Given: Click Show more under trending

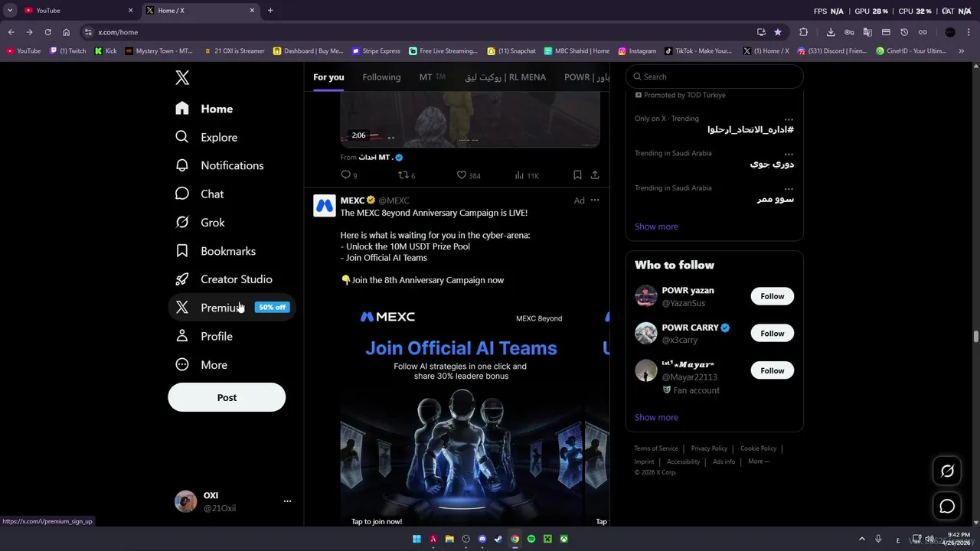Looking at the screenshot, I should click(x=656, y=227).
